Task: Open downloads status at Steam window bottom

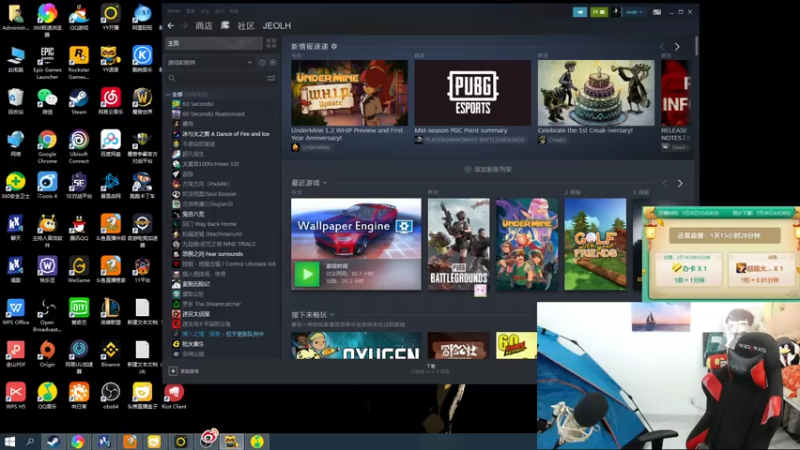Action: coord(431,368)
